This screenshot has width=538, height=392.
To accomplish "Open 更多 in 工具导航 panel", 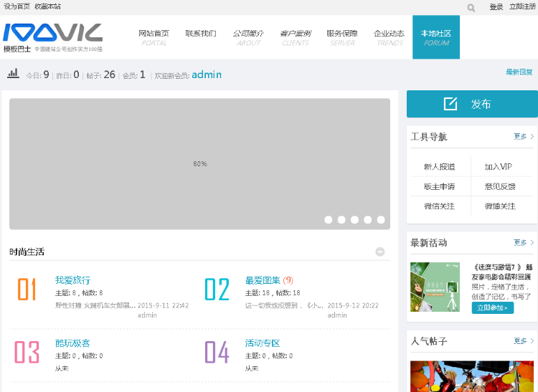I will pos(524,136).
